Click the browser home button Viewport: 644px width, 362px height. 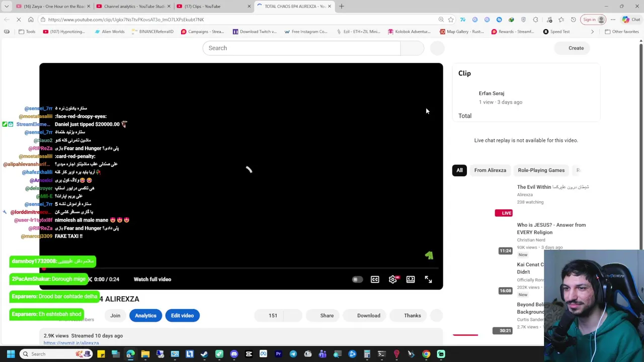31,20
